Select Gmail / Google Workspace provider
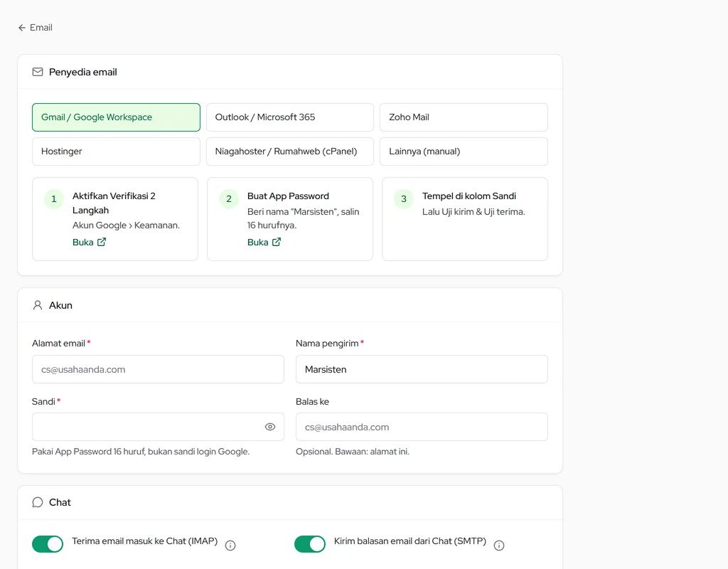Screen dimensions: 728x569 [116, 117]
